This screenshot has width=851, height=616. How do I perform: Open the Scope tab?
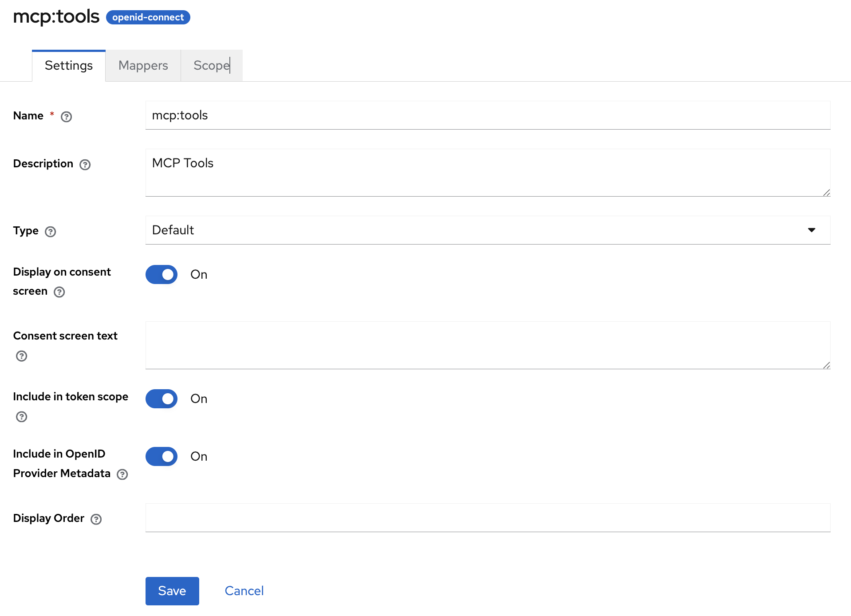pyautogui.click(x=212, y=66)
